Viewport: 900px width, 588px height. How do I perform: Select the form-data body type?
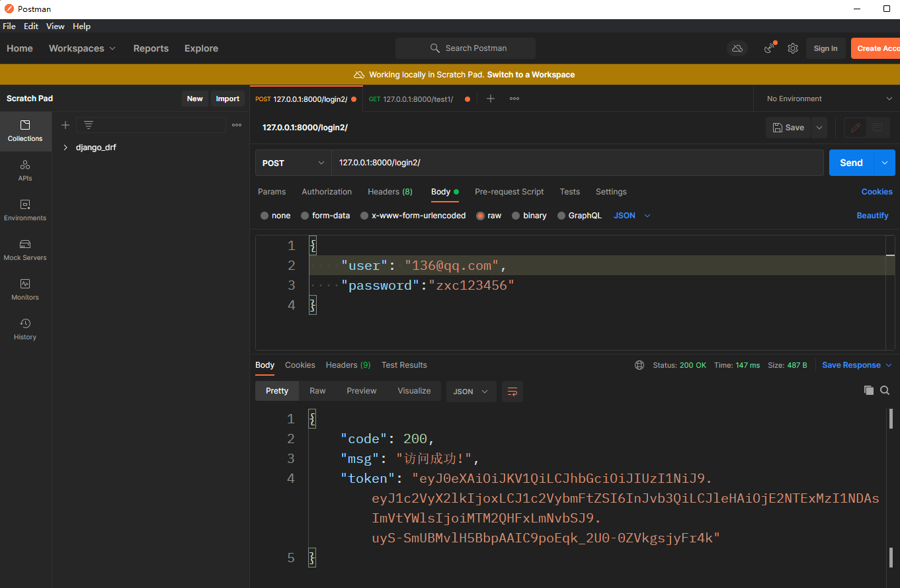coord(325,216)
